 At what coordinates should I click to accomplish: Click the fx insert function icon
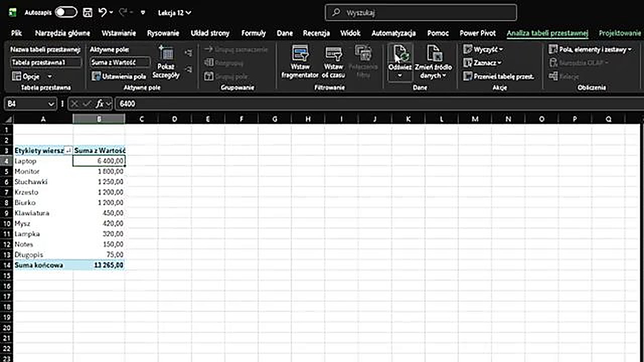[x=100, y=104]
